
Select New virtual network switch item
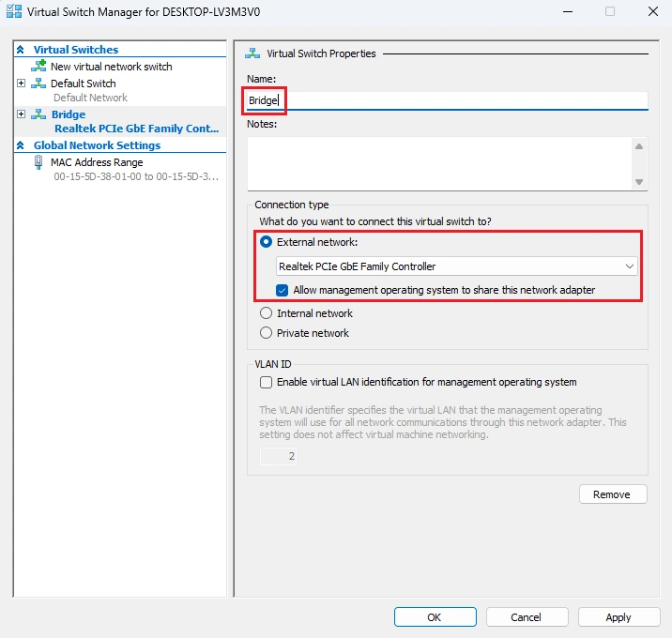point(112,67)
